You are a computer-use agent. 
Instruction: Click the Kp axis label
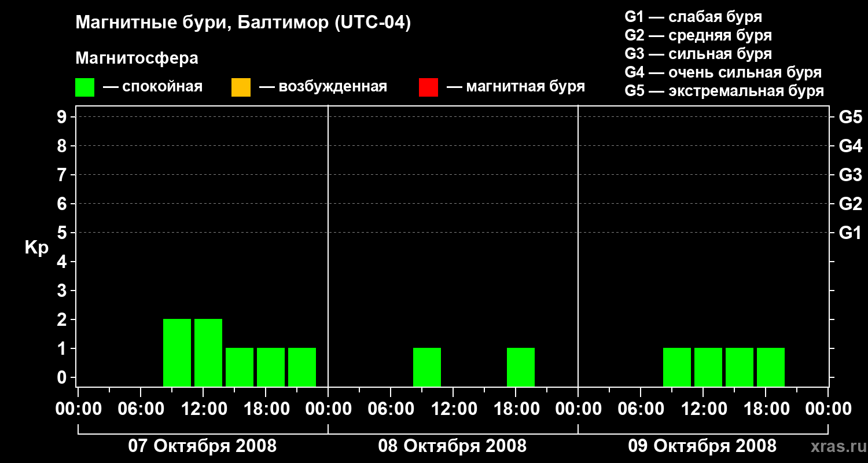tap(36, 248)
